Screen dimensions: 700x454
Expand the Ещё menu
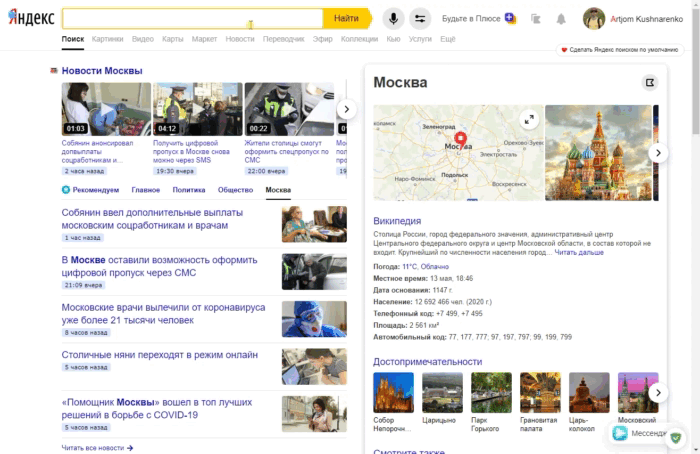pyautogui.click(x=447, y=39)
